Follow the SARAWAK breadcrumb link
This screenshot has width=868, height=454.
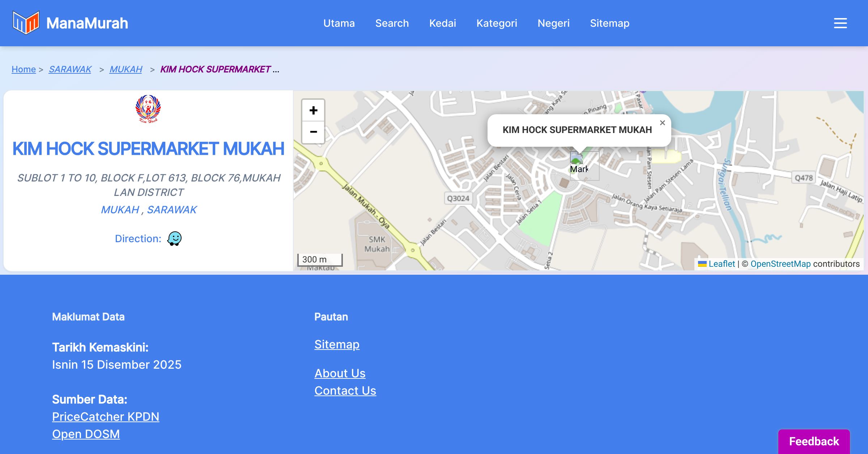70,69
